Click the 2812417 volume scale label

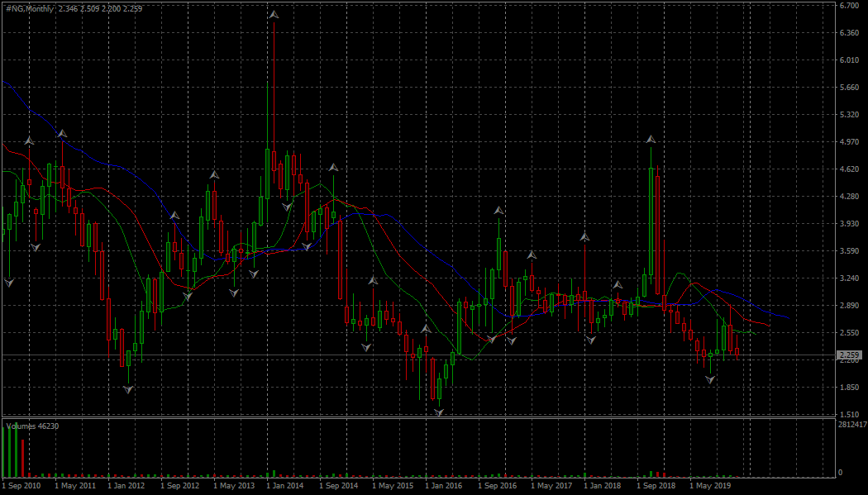tap(851, 424)
